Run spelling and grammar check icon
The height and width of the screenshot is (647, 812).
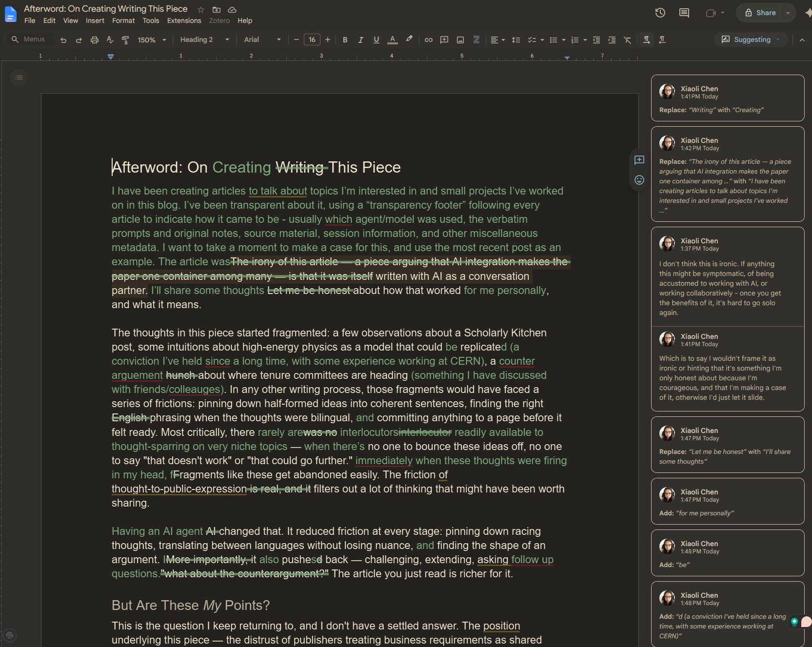pos(110,40)
